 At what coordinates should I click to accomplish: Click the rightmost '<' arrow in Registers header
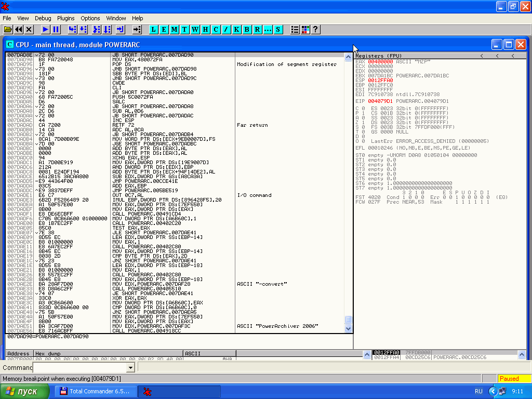(513, 56)
